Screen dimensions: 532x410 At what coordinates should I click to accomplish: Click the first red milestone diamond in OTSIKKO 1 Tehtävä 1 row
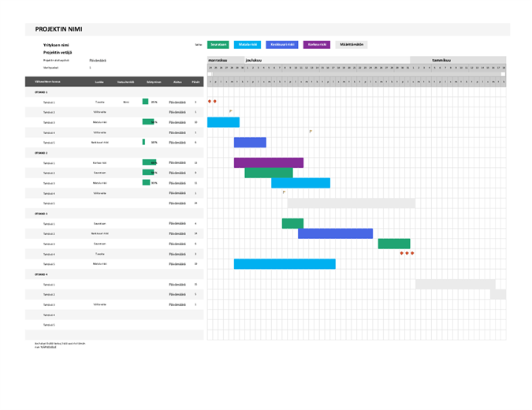[x=210, y=101]
